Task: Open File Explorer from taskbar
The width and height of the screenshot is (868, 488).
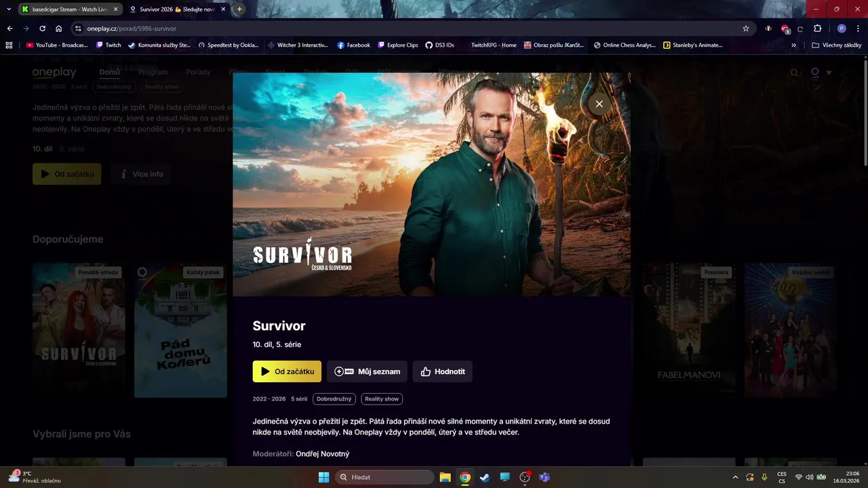Action: [445, 477]
